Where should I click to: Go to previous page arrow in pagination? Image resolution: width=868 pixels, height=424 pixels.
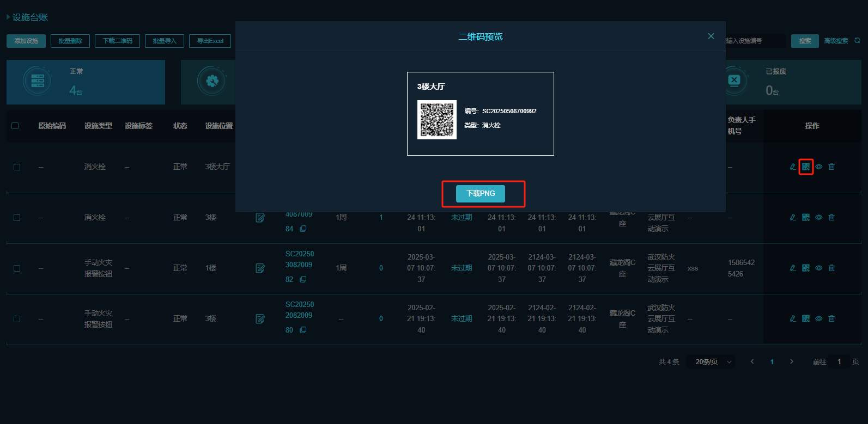(x=752, y=361)
